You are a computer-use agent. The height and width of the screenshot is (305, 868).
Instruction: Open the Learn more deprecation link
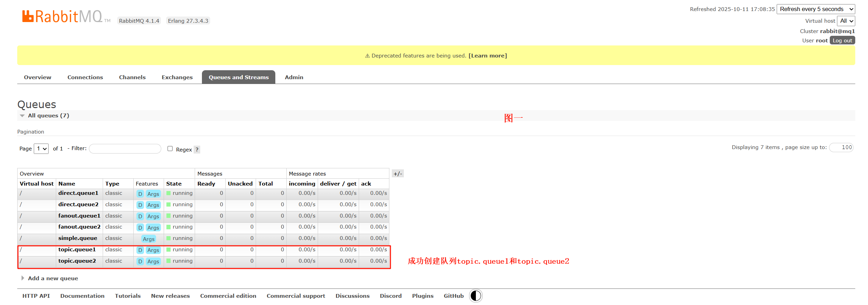(x=488, y=55)
